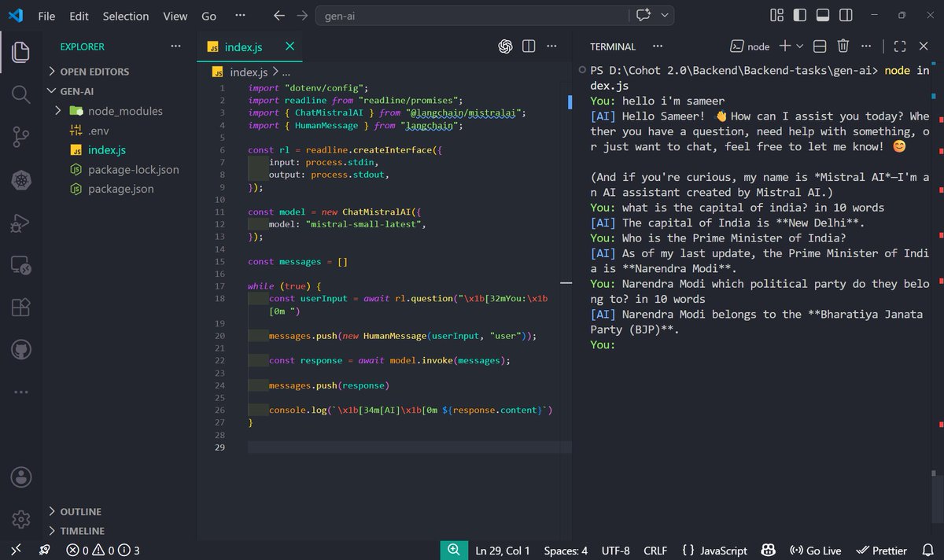Screen dimensions: 944x560
Task: Change CRLF end of line sequence
Action: pos(655,551)
